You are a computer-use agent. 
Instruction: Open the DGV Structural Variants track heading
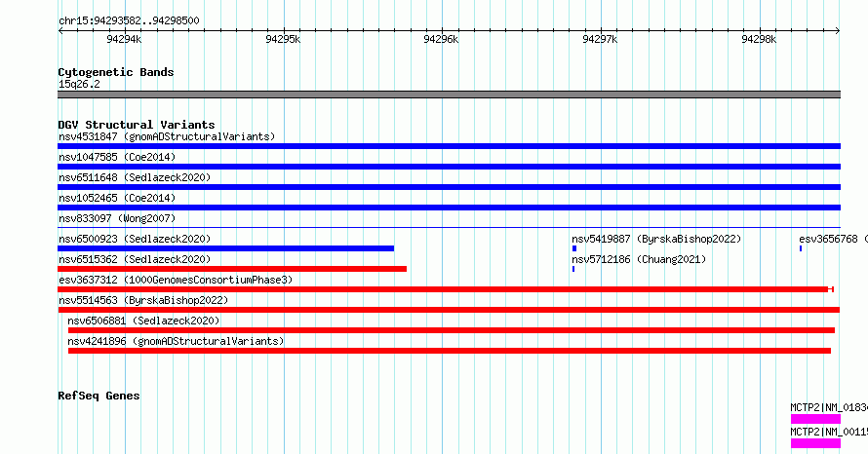137,125
